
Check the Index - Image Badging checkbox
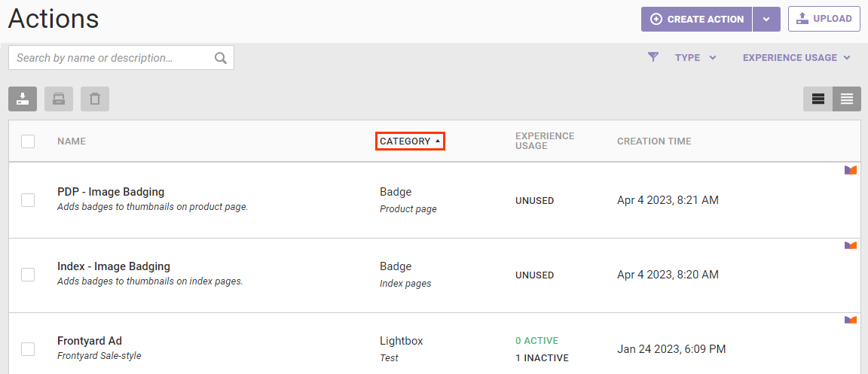tap(28, 275)
